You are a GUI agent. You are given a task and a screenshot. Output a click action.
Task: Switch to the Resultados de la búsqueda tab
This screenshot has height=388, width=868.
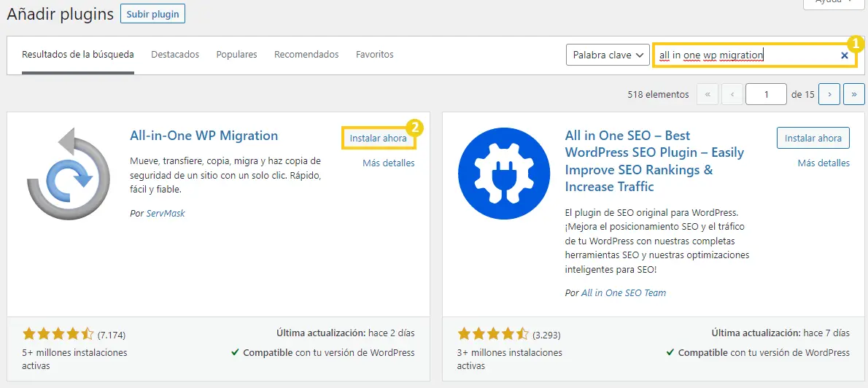tap(78, 54)
